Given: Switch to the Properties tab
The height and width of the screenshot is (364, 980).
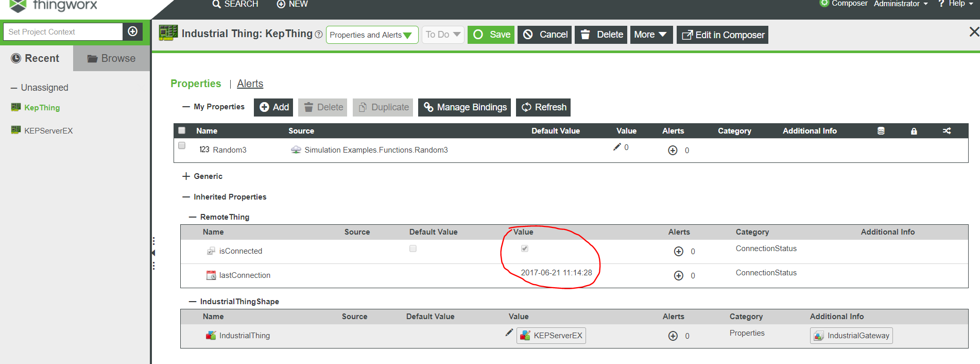Looking at the screenshot, I should [x=196, y=84].
